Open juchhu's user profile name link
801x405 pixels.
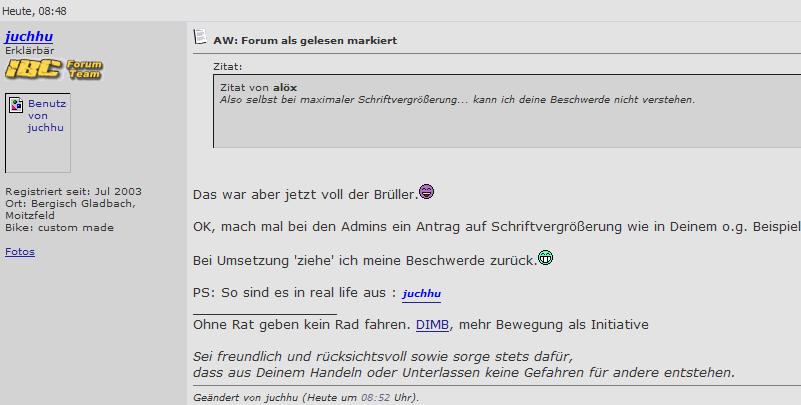(29, 36)
